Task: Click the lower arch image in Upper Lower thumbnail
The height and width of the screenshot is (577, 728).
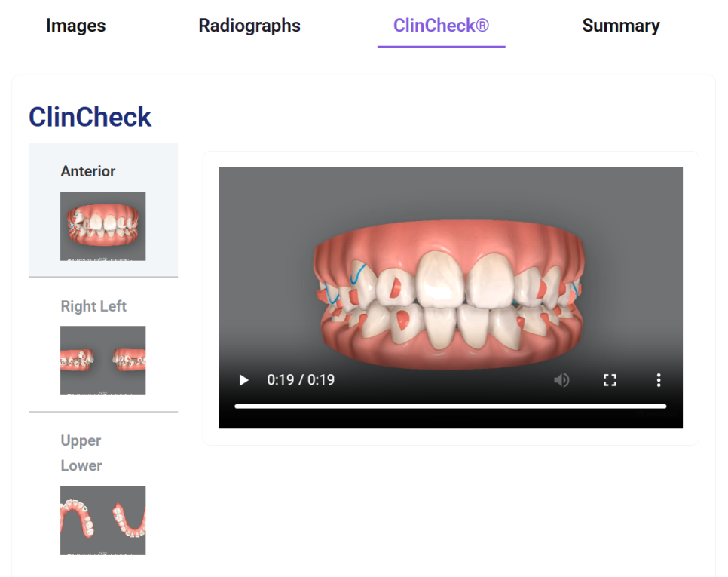Action: coord(128,520)
